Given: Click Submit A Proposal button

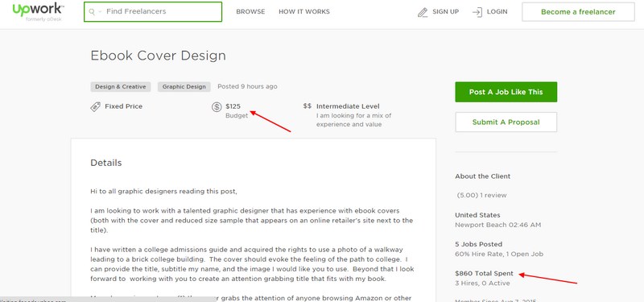Looking at the screenshot, I should point(506,122).
